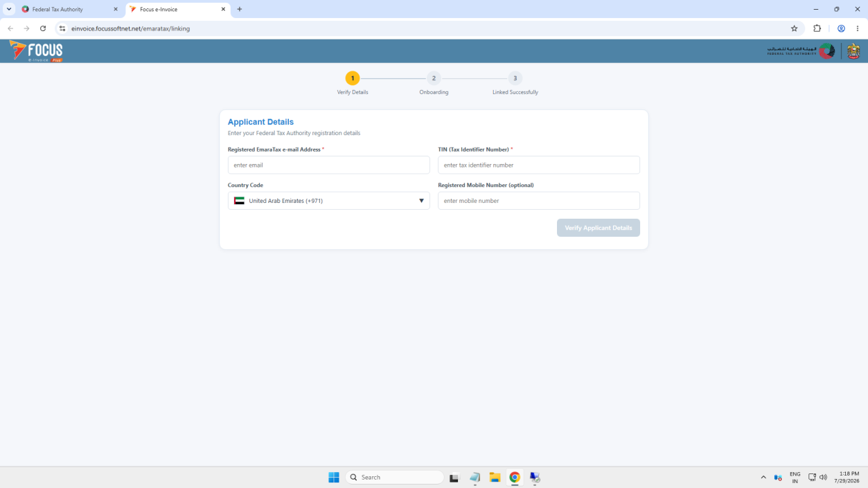Focus the Registered EmaraTax e-mail field
This screenshot has height=488, width=868.
point(328,165)
